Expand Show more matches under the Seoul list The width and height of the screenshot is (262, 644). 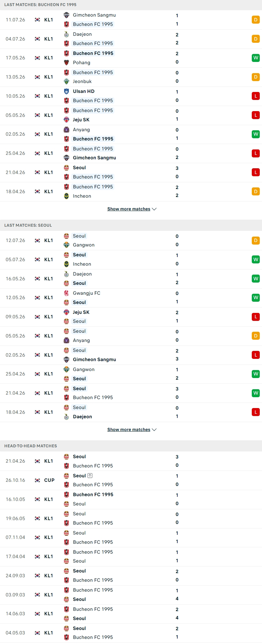pyautogui.click(x=129, y=429)
